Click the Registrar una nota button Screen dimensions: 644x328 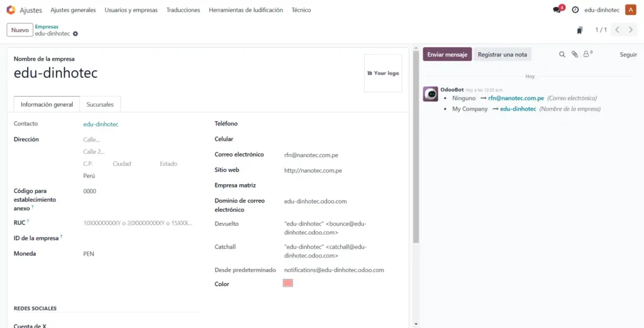[x=502, y=54]
